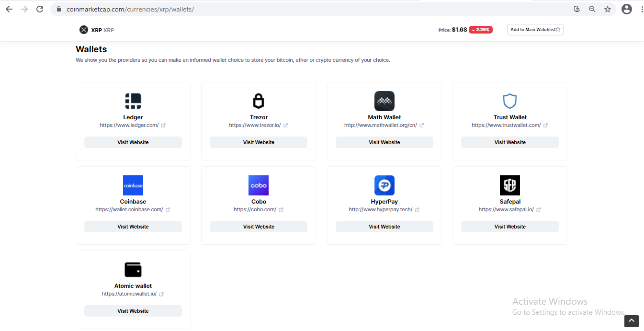The image size is (644, 331).
Task: Click Visit Website under Atomic wallet
Action: point(133,311)
